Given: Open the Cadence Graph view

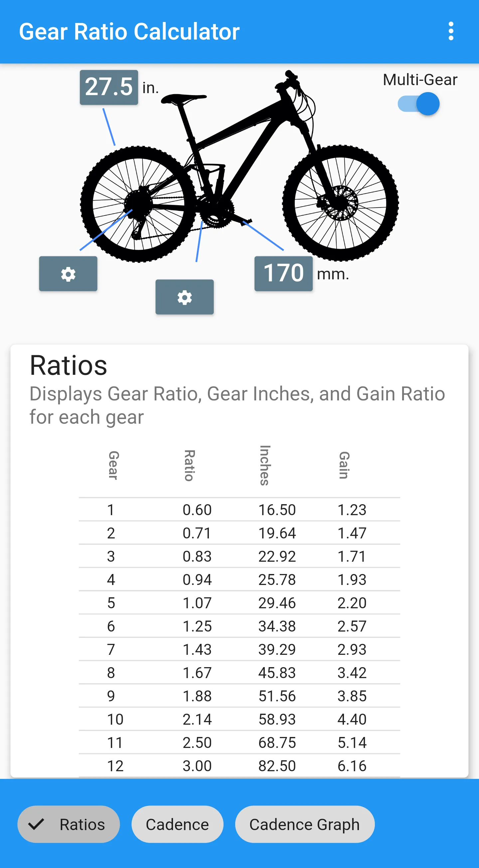Looking at the screenshot, I should (x=305, y=824).
